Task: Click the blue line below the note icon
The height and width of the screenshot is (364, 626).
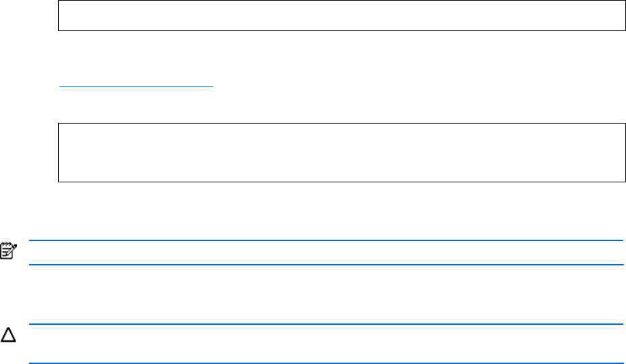Action: tap(324, 264)
